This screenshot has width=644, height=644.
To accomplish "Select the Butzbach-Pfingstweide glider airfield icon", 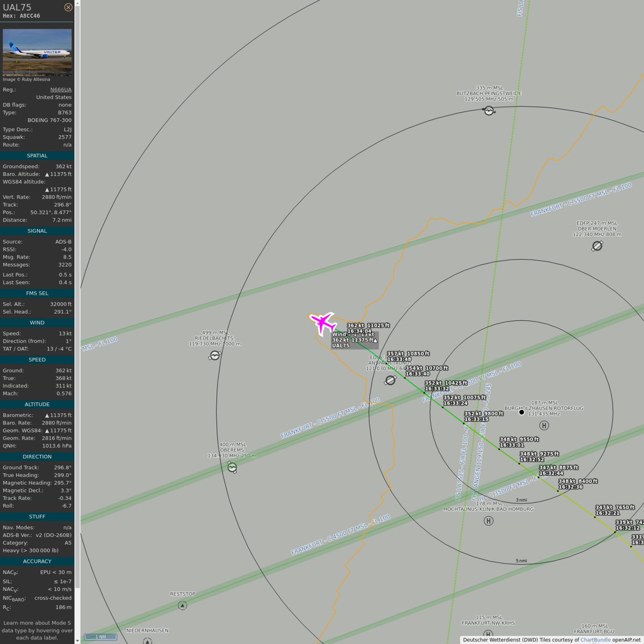I will pyautogui.click(x=489, y=110).
